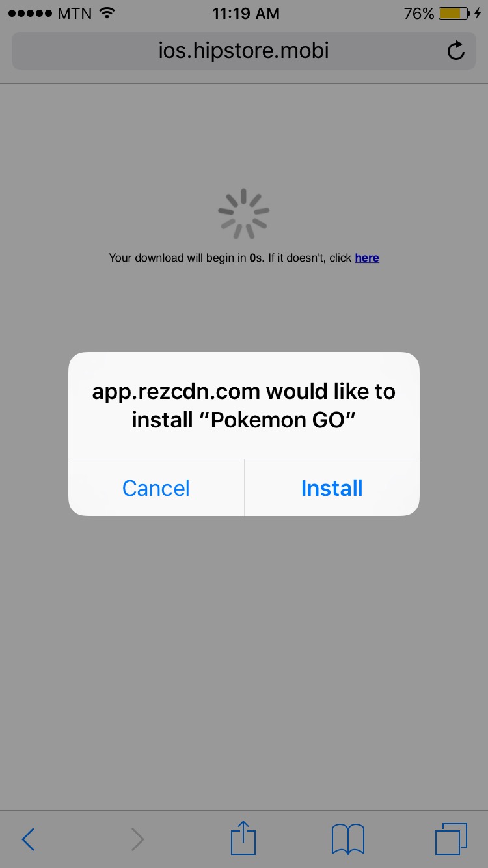Viewport: 488px width, 868px height.
Task: Tap the charging bolt indicator
Action: click(x=478, y=13)
